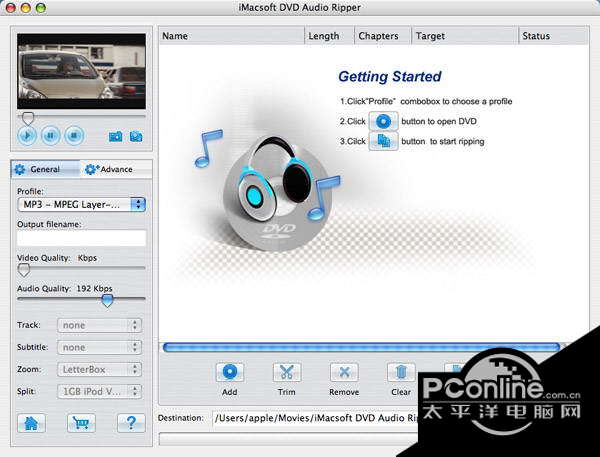Switch to the General tab

click(45, 169)
